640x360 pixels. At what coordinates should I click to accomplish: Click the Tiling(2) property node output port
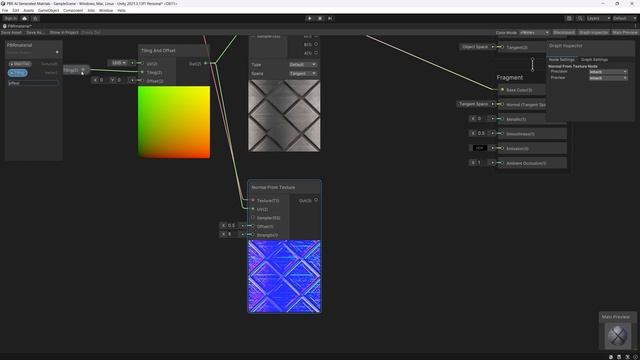(83, 70)
